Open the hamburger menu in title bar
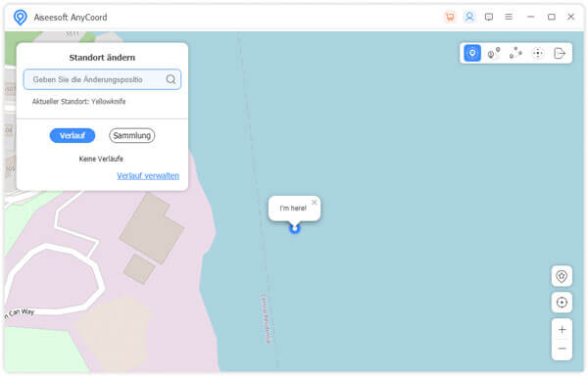This screenshot has height=376, width=588. (x=509, y=17)
